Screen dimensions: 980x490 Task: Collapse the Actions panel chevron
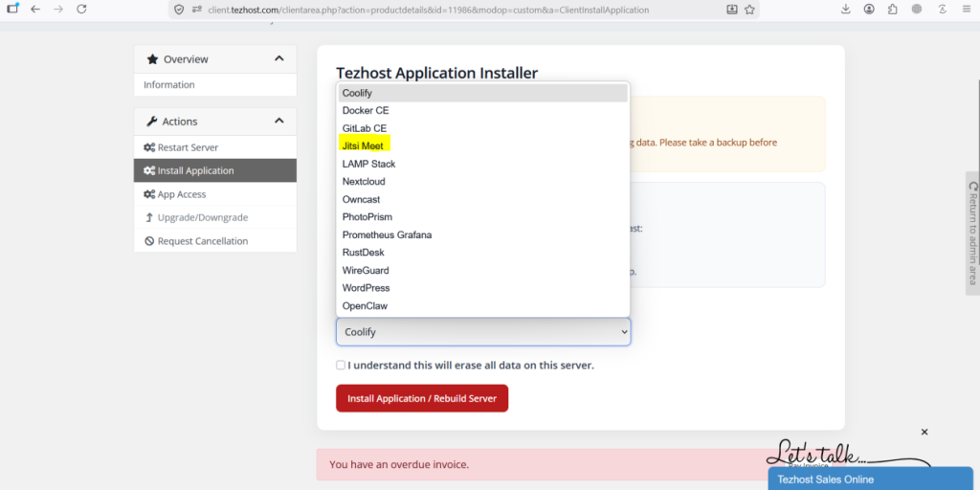(278, 121)
